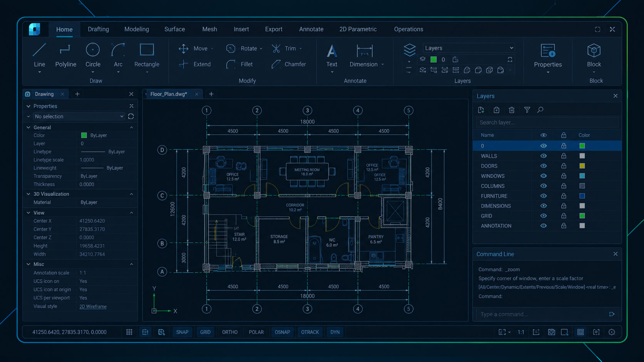Toggle OSNAP in status bar

coord(282,332)
